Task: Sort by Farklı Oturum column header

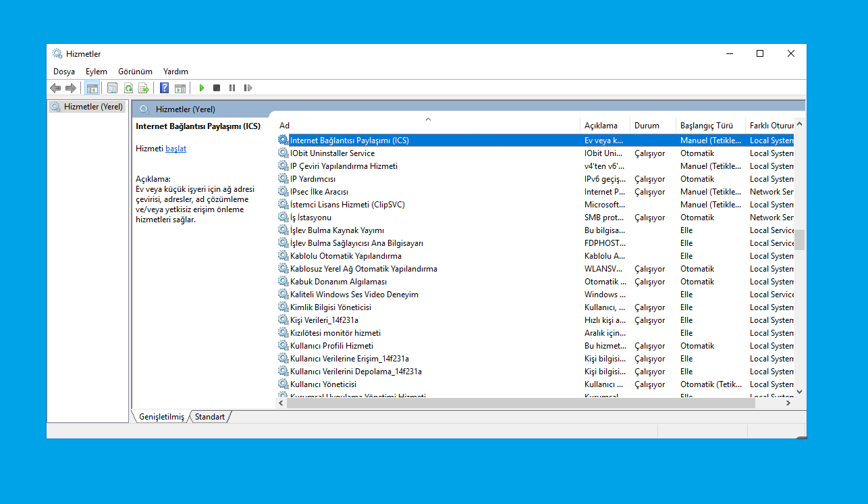Action: 769,126
